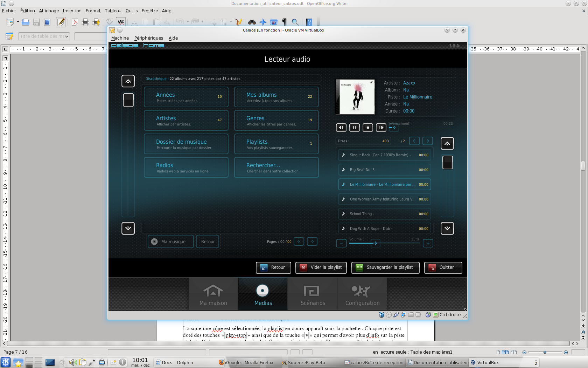The height and width of the screenshot is (368, 588).
Task: Click the Quitter button
Action: (x=443, y=267)
